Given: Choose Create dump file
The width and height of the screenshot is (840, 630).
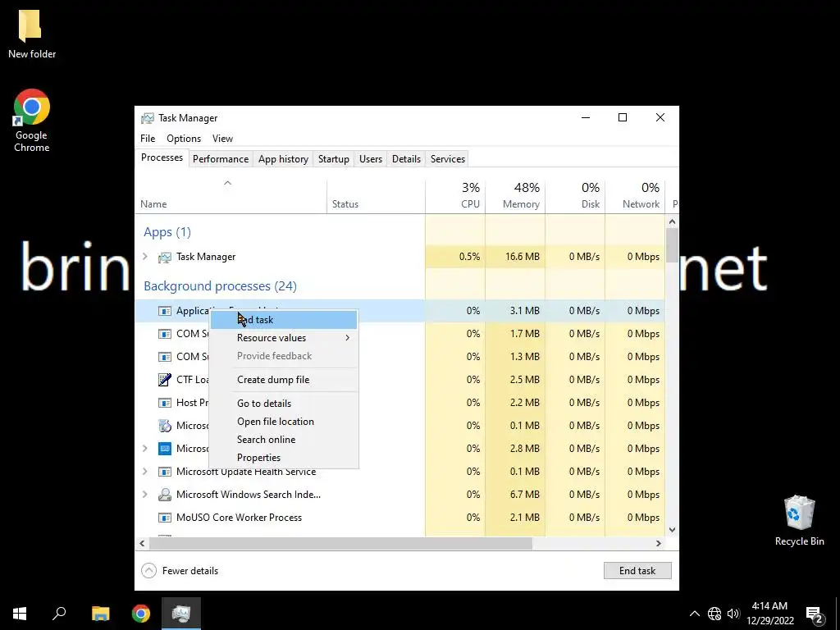Looking at the screenshot, I should click(x=283, y=379).
